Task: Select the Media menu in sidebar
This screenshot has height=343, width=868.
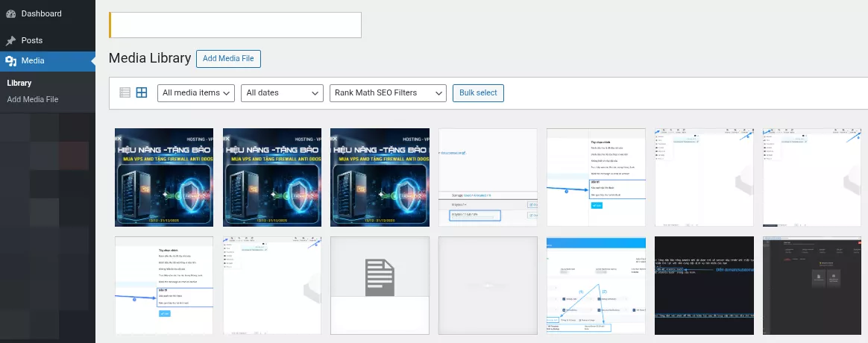Action: coord(48,61)
